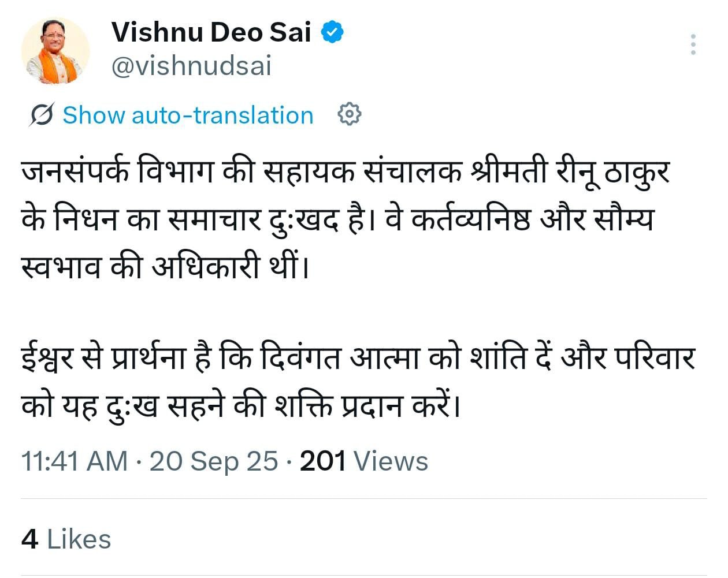Open the 4 Likes list
The height and width of the screenshot is (578, 728).
66,539
